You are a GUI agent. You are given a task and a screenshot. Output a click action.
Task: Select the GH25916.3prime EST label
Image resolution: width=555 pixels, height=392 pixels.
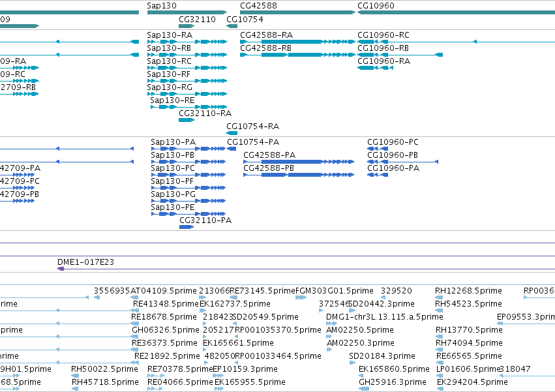point(393,382)
